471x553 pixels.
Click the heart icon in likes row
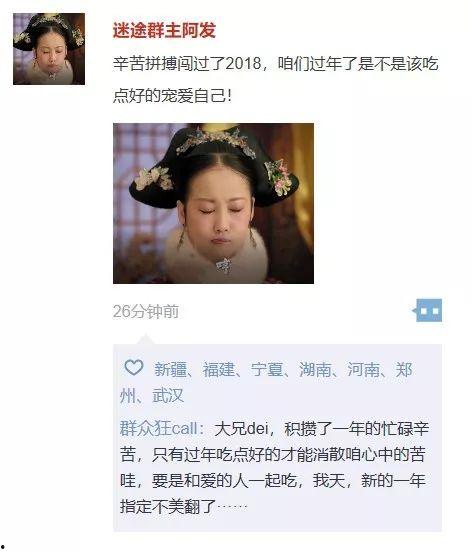(x=134, y=367)
